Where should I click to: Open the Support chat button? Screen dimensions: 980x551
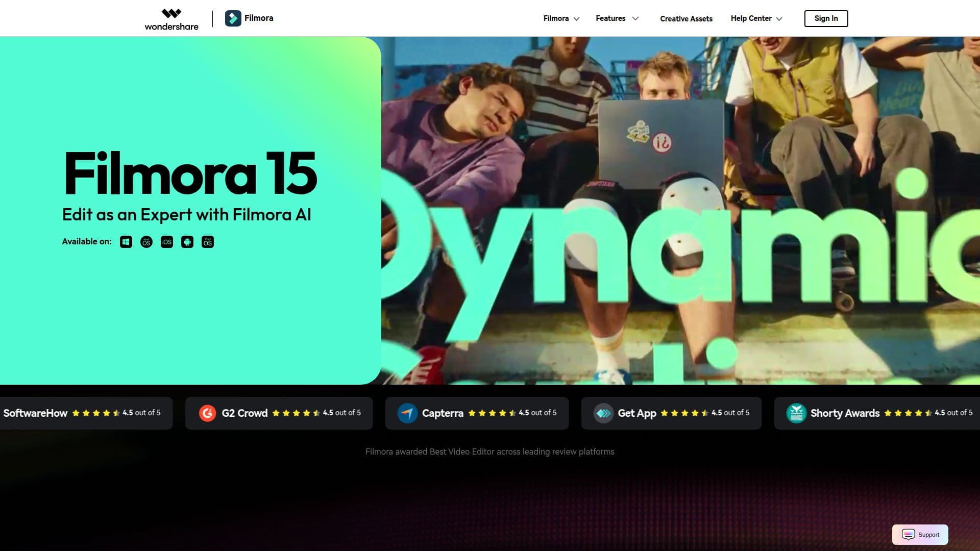(x=920, y=535)
